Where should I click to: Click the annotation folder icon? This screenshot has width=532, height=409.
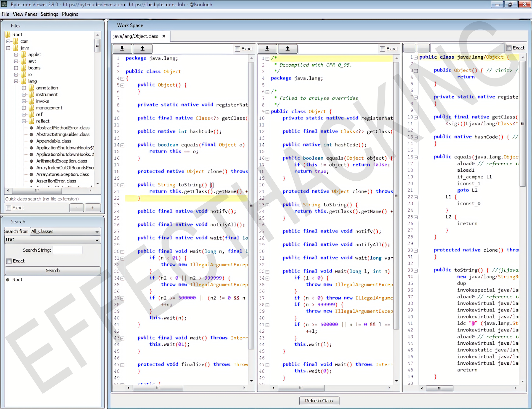coord(32,88)
